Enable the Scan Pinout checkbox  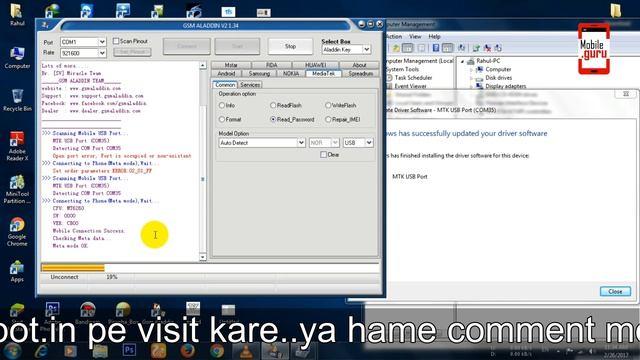[116, 41]
